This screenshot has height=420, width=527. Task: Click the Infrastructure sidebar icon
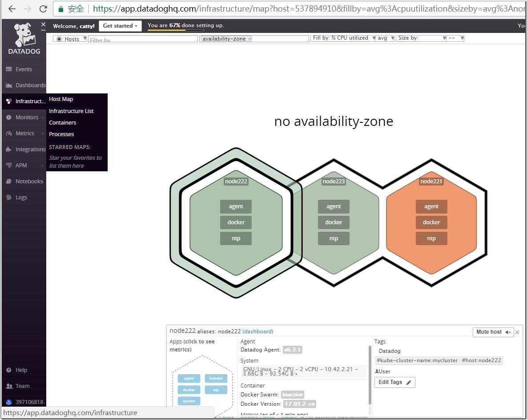[9, 101]
